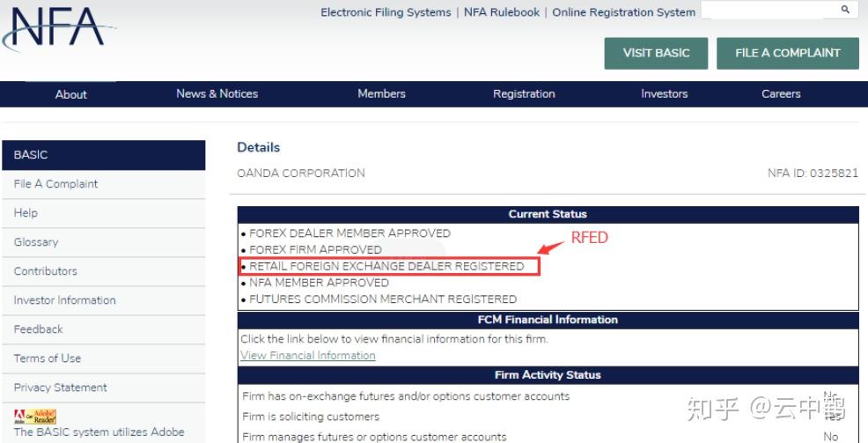Open the NFA Rulebook link
The width and height of the screenshot is (868, 443).
tap(502, 12)
